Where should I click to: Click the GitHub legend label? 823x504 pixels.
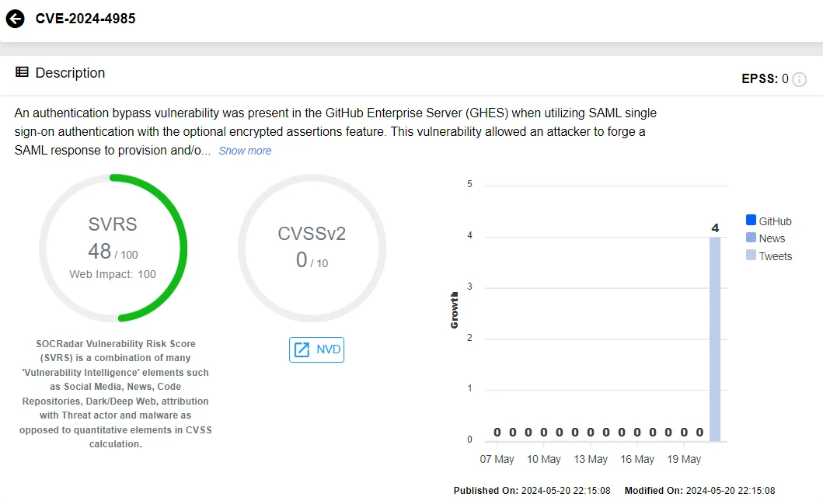[x=776, y=221]
